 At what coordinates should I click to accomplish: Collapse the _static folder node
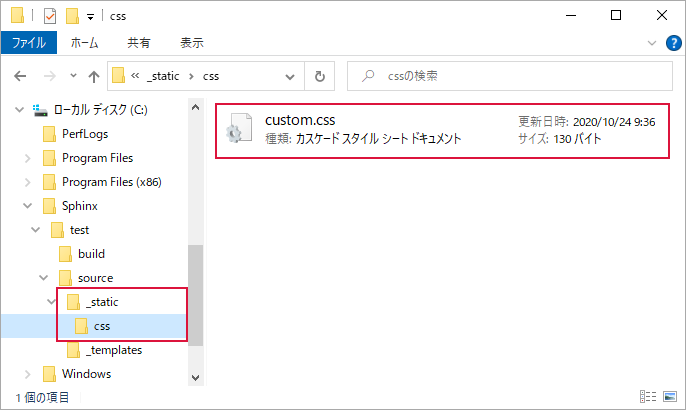[51, 302]
